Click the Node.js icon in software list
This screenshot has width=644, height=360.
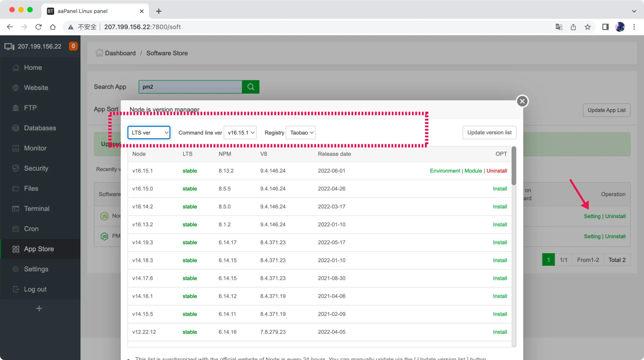[104, 216]
